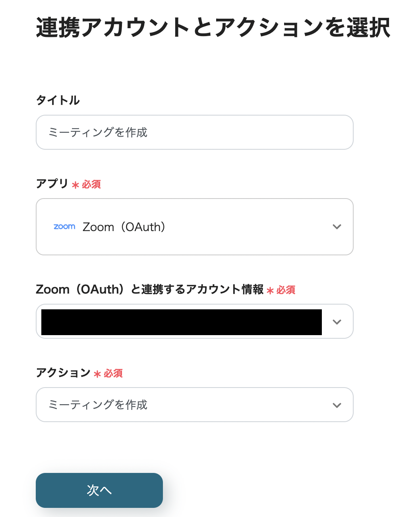Select the Zoom（OAuth）text in app field
Image resolution: width=420 pixels, height=517 pixels.
tap(124, 227)
